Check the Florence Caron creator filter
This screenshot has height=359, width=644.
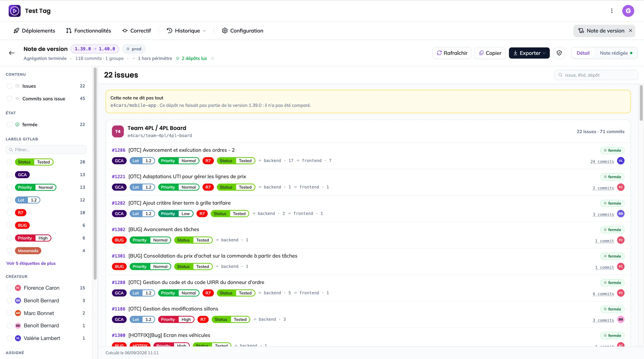[9, 288]
